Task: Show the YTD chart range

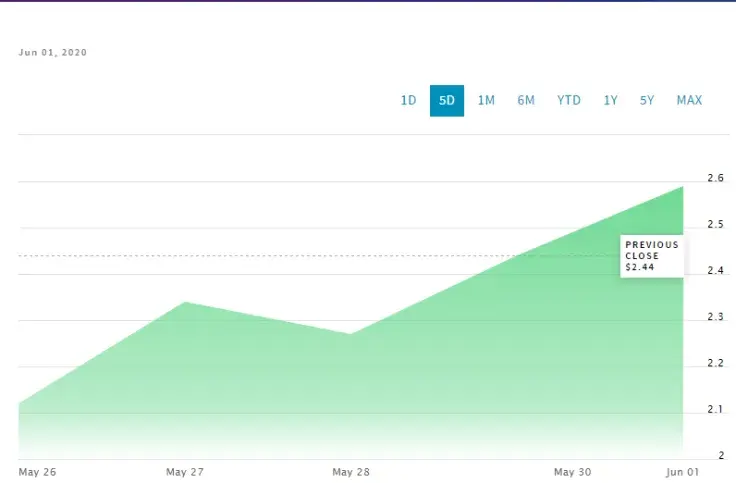Action: (569, 100)
